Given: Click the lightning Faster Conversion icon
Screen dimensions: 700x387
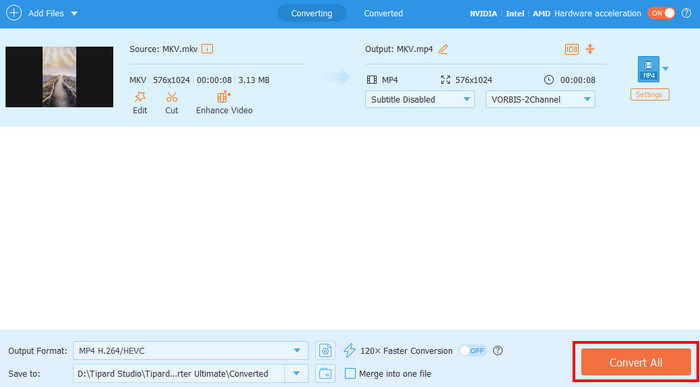Looking at the screenshot, I should pyautogui.click(x=350, y=351).
